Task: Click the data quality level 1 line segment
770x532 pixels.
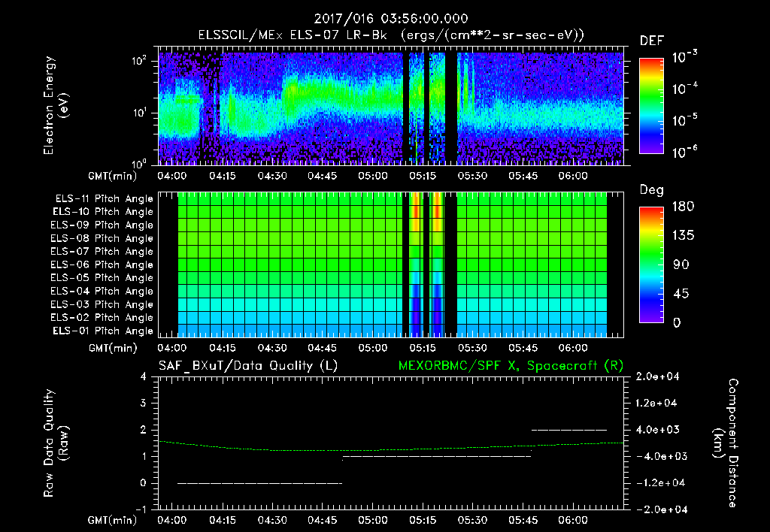Action: click(x=437, y=456)
